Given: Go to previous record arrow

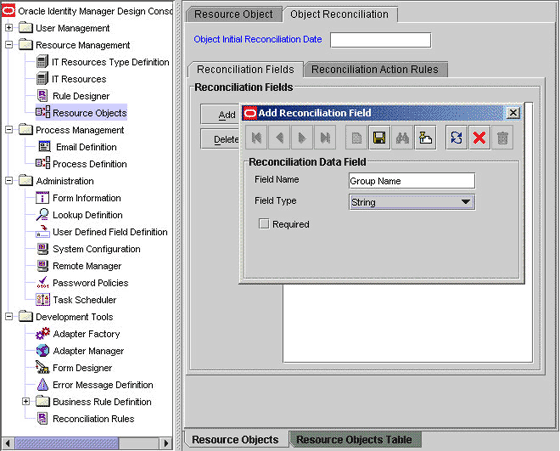Looking at the screenshot, I should (x=280, y=137).
